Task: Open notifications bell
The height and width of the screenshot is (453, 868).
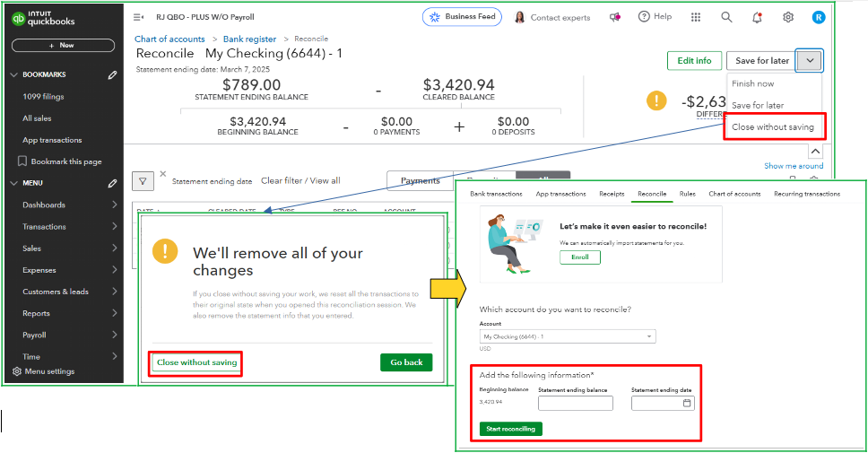Action: pyautogui.click(x=758, y=17)
